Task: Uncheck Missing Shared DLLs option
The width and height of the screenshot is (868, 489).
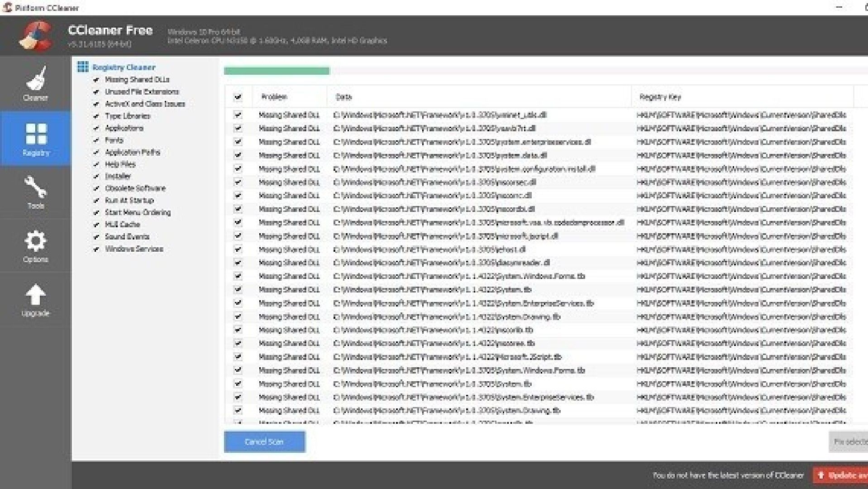Action: [x=96, y=80]
